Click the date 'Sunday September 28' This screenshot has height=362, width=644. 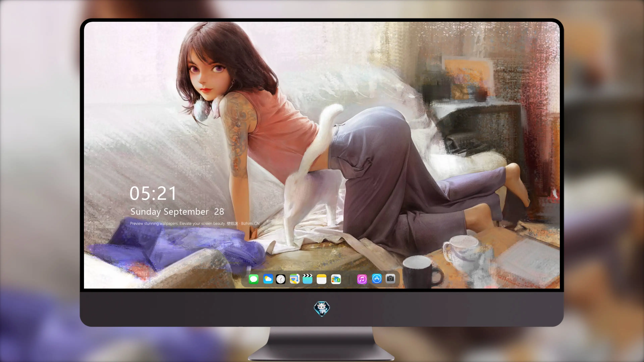177,212
